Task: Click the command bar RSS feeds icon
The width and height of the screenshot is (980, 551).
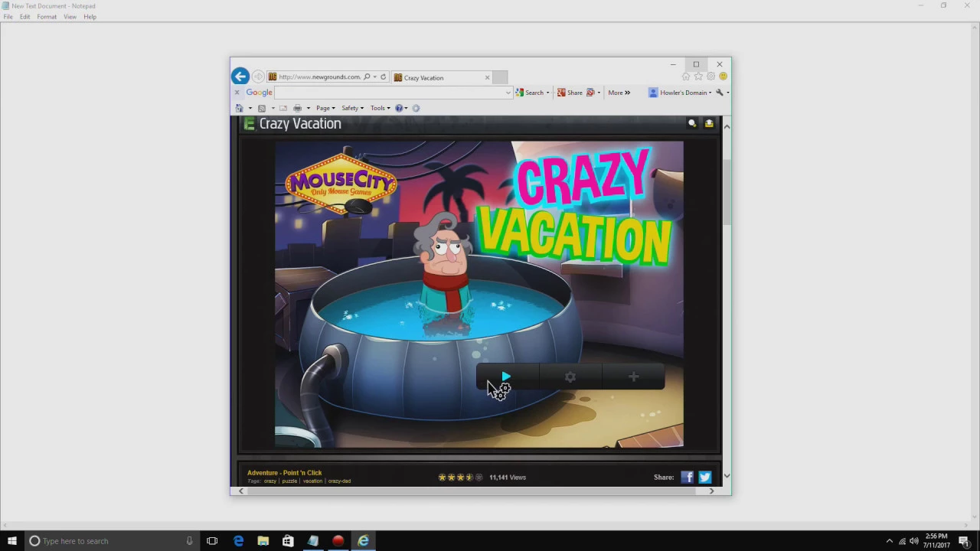Action: (262, 108)
